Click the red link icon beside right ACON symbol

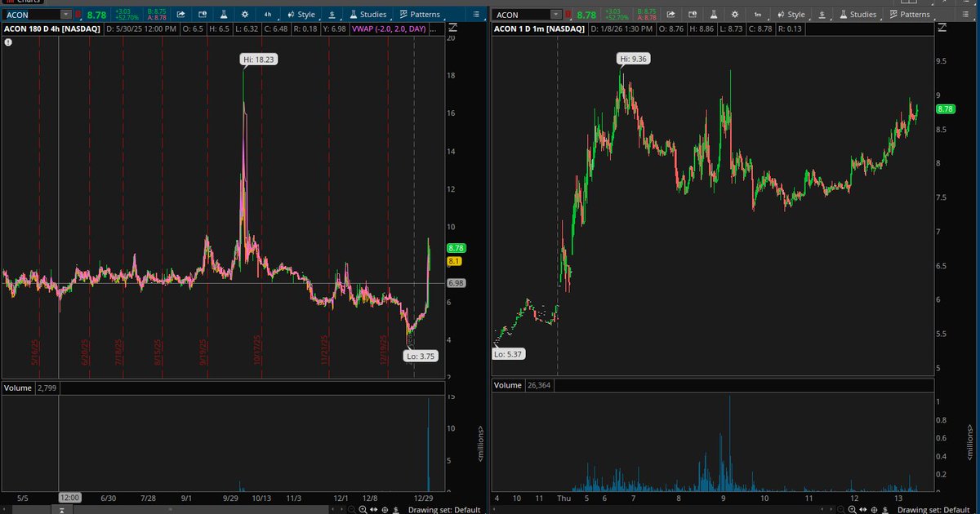click(x=568, y=15)
